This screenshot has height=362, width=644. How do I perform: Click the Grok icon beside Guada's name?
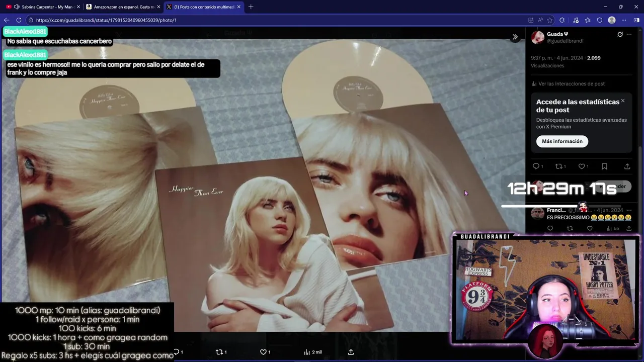[x=620, y=34]
